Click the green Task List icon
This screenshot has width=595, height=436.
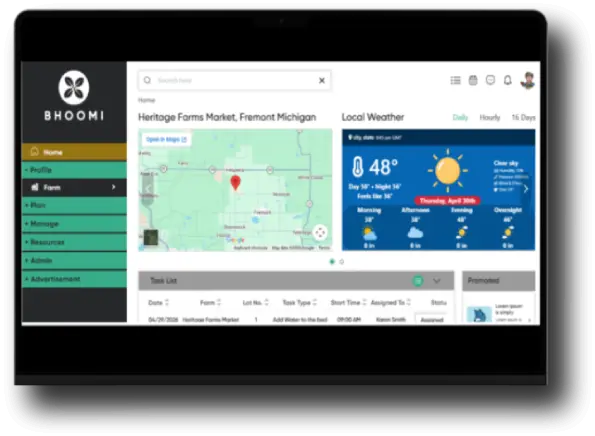pos(418,281)
